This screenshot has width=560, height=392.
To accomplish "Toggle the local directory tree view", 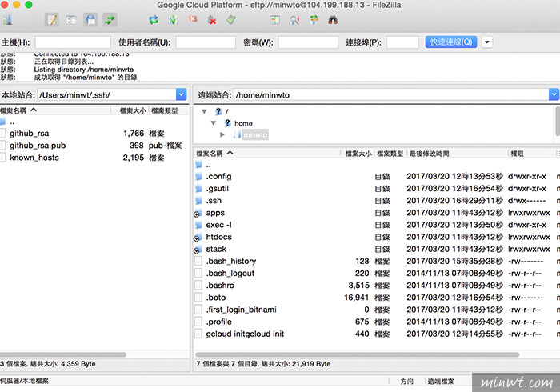I will click(71, 20).
